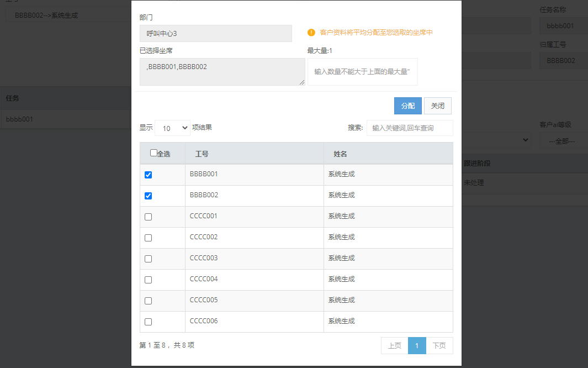The width and height of the screenshot is (588, 368).
Task: Uncheck the BBBB002 row checkbox
Action: pyautogui.click(x=148, y=196)
